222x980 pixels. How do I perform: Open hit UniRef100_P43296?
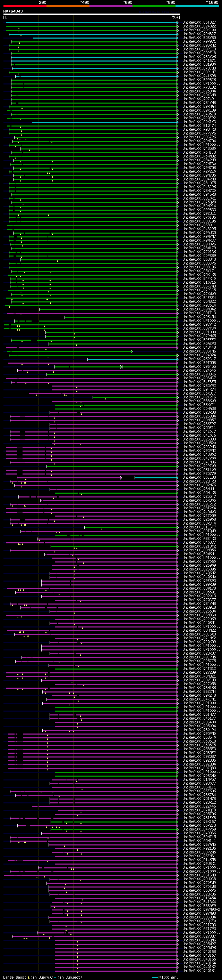click(x=199, y=187)
